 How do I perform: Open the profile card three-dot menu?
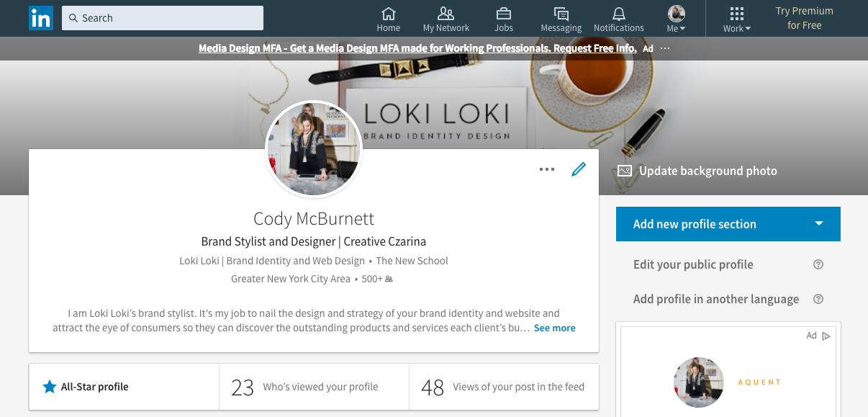click(x=547, y=169)
